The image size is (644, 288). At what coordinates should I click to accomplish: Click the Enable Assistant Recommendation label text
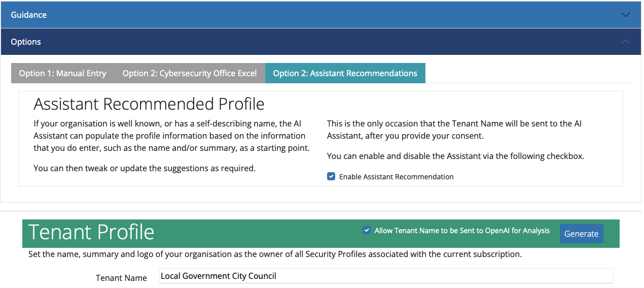(x=397, y=177)
